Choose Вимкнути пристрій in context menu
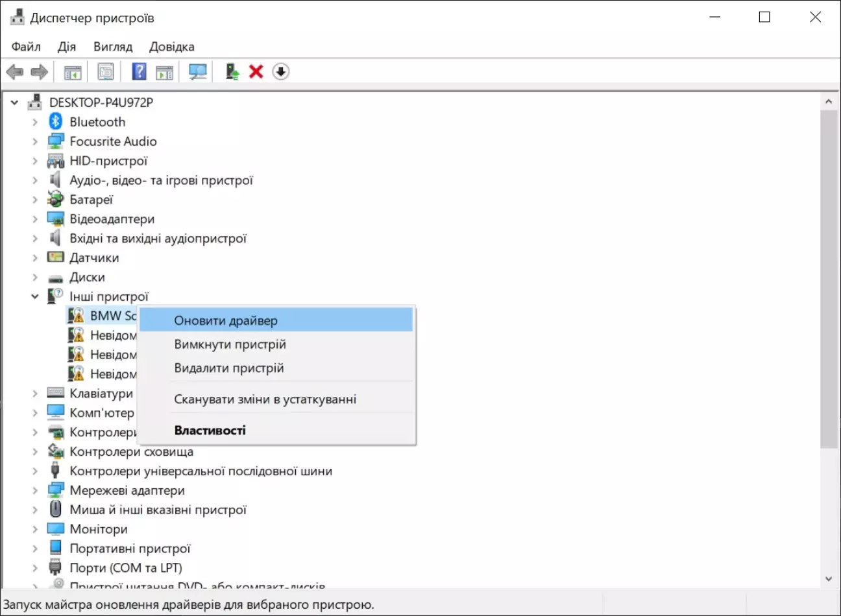Image resolution: width=841 pixels, height=616 pixels. [230, 344]
